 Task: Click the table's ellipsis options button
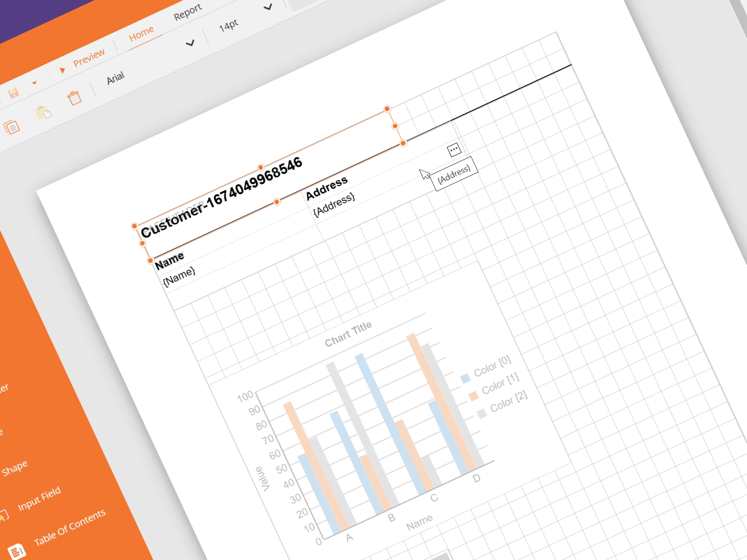coord(454,149)
